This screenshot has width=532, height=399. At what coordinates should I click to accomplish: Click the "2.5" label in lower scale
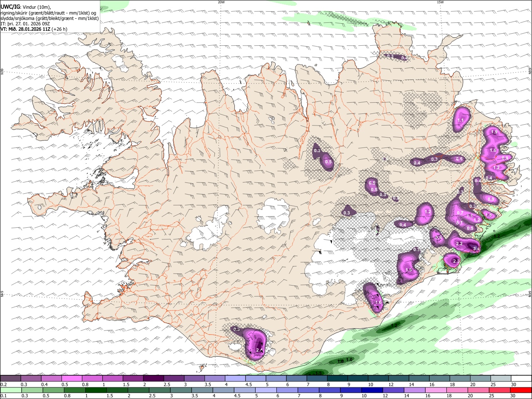click(x=153, y=396)
